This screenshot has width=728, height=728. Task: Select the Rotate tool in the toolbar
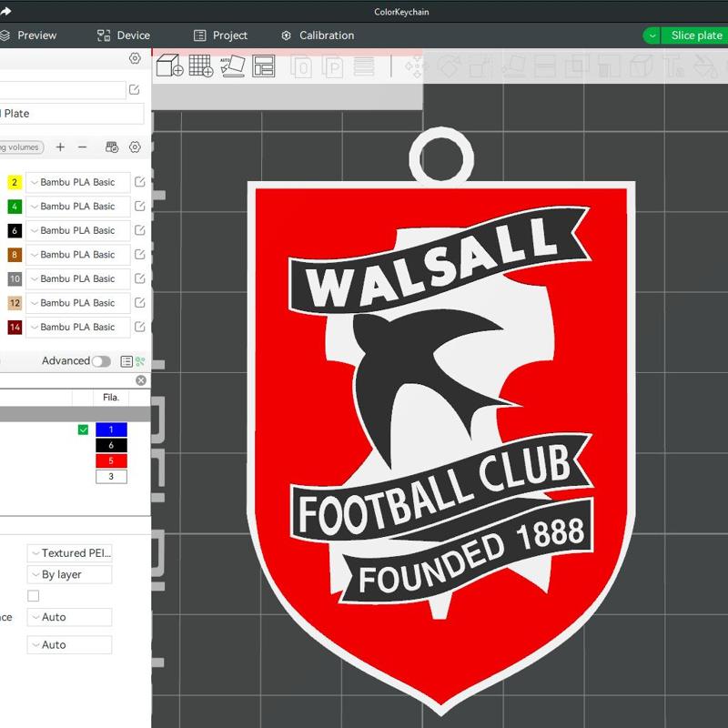[448, 66]
